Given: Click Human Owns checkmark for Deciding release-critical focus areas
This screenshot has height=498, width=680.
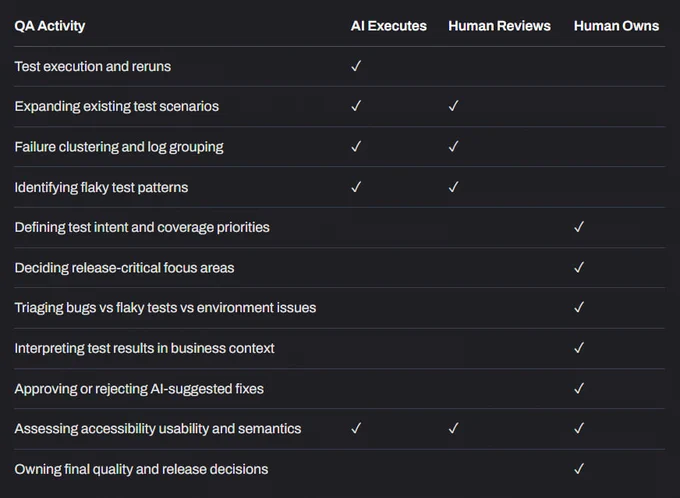Looking at the screenshot, I should 579,268.
